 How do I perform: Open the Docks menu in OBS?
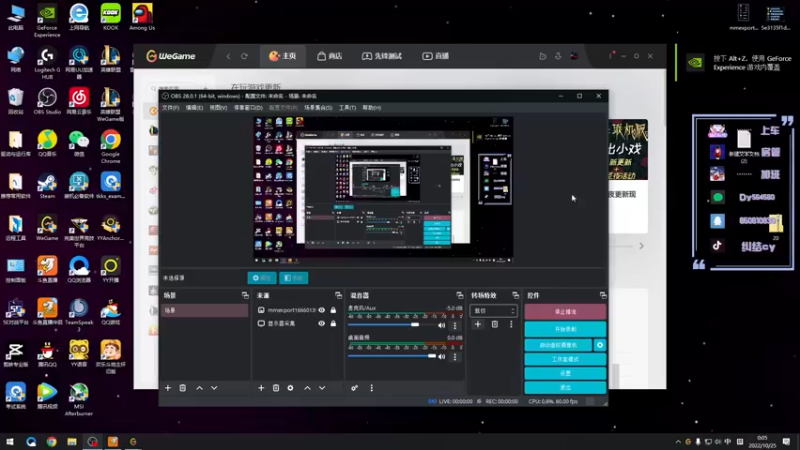[x=248, y=108]
